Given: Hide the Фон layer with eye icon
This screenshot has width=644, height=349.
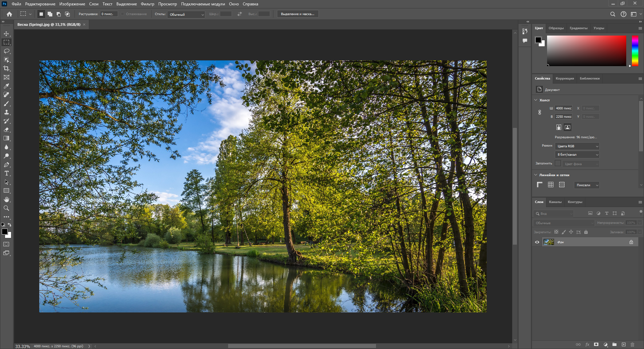Looking at the screenshot, I should click(x=537, y=242).
